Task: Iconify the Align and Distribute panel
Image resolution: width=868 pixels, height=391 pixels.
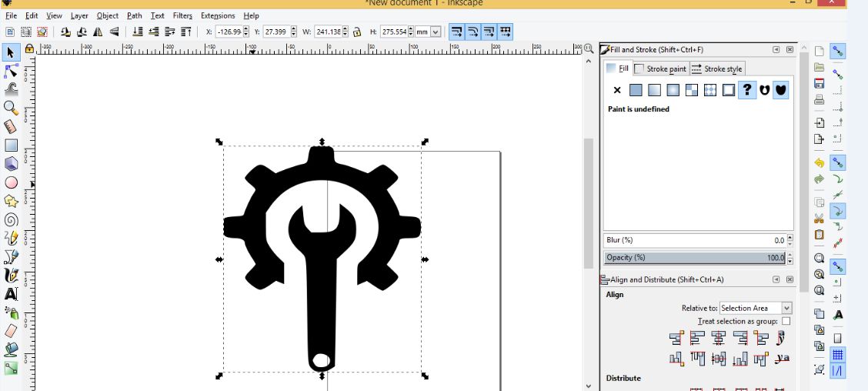Action: tap(776, 279)
